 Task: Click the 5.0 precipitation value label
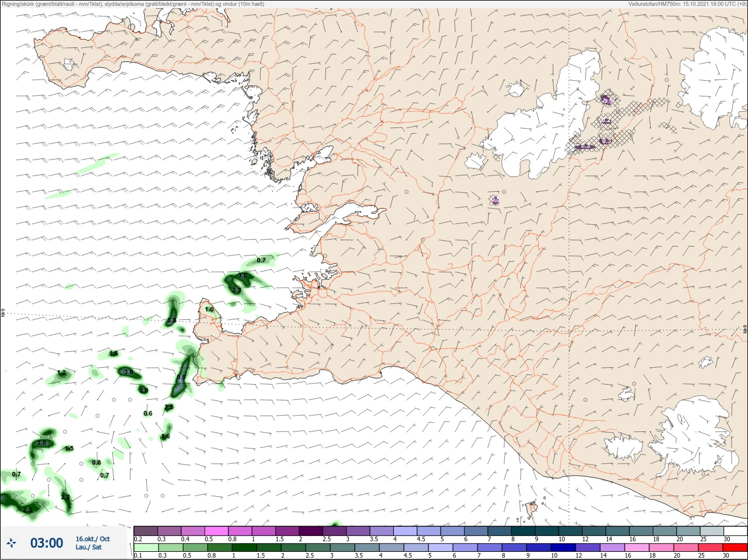pyautogui.click(x=181, y=378)
